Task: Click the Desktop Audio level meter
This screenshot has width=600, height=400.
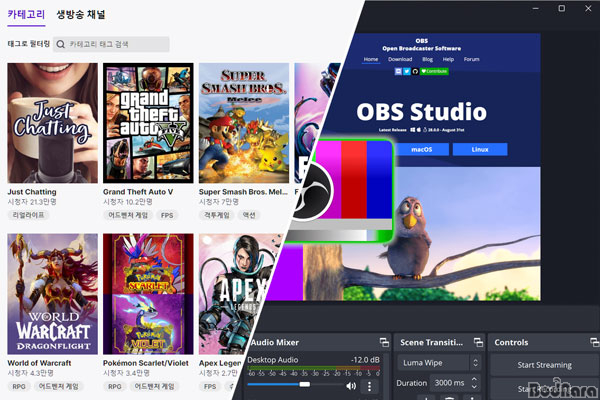Action: point(313,369)
